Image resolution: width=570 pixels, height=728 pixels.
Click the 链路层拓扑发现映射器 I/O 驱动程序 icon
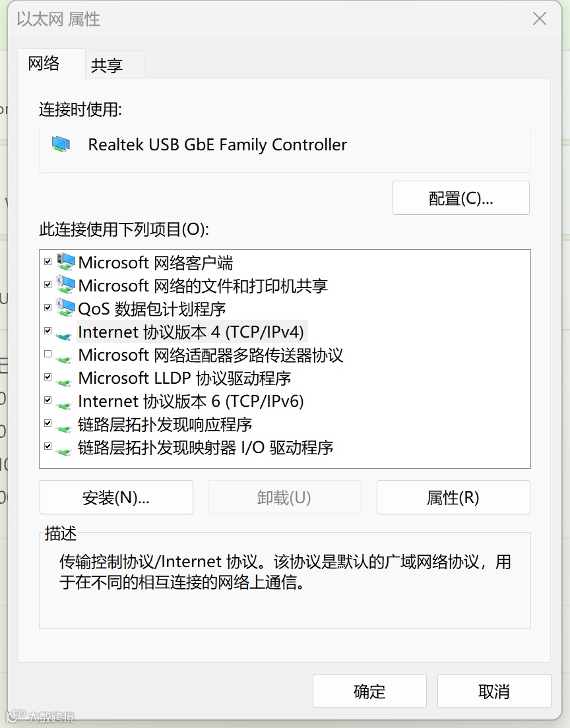click(63, 451)
